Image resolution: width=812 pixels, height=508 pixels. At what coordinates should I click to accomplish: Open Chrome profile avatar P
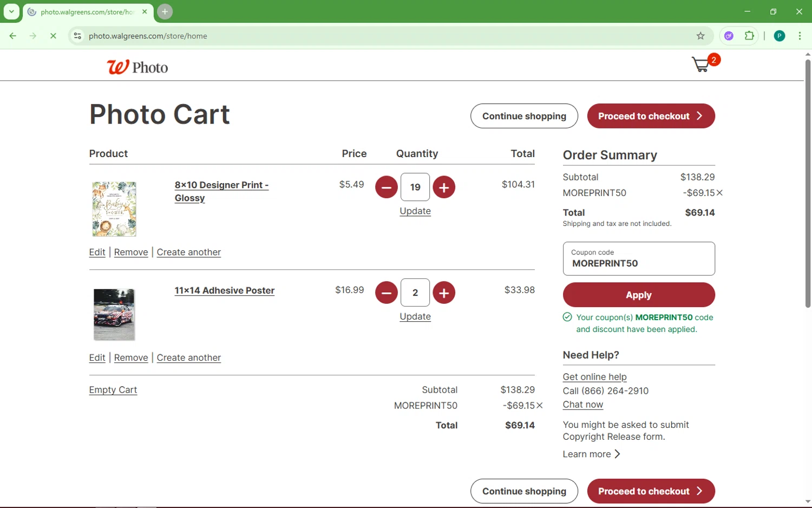click(780, 36)
